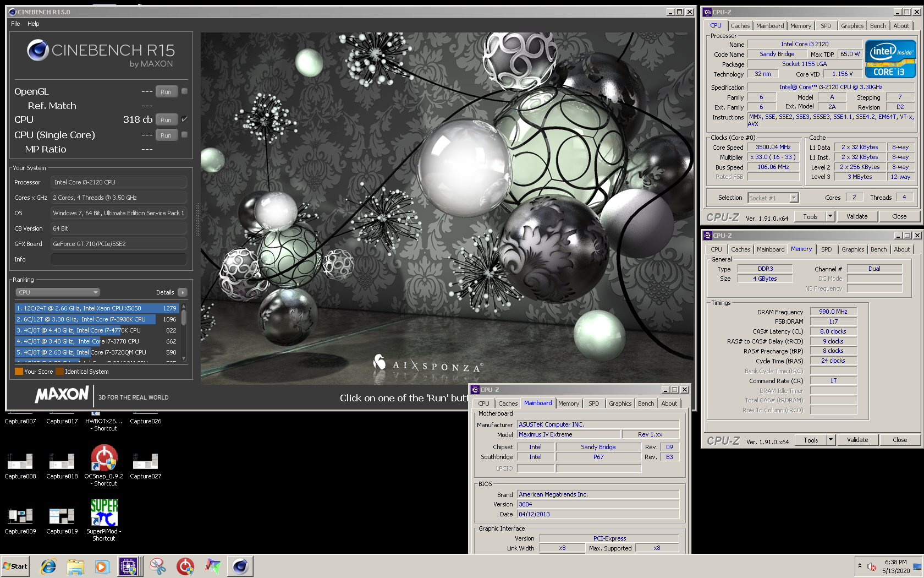
Task: Click into the Info input field
Action: [119, 259]
